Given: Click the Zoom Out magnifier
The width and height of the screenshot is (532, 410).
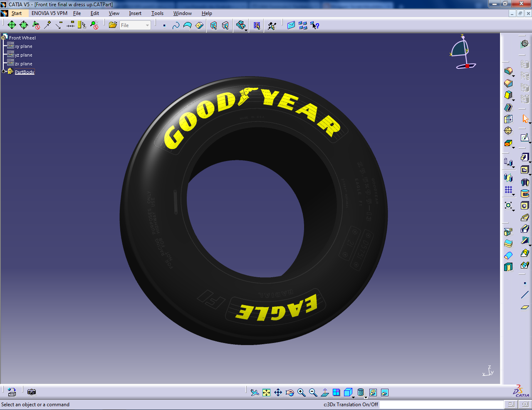Looking at the screenshot, I should point(313,393).
